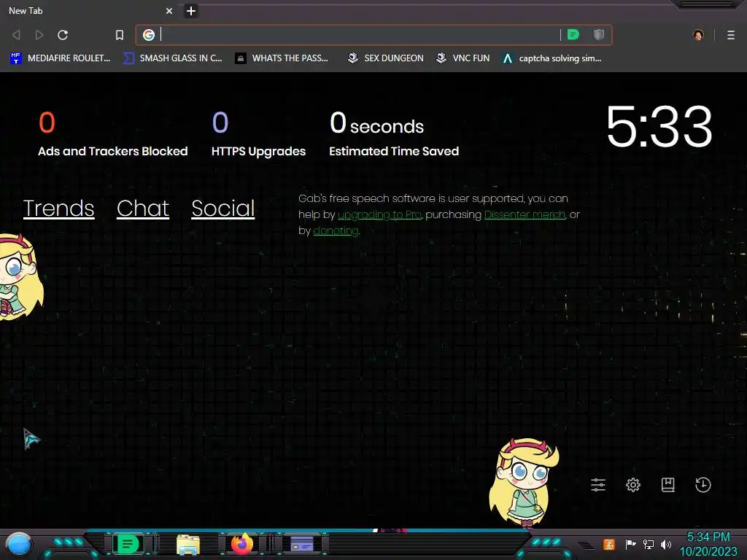This screenshot has height=560, width=747.
Task: Select the green Dissenter taskbar icon
Action: [x=128, y=544]
